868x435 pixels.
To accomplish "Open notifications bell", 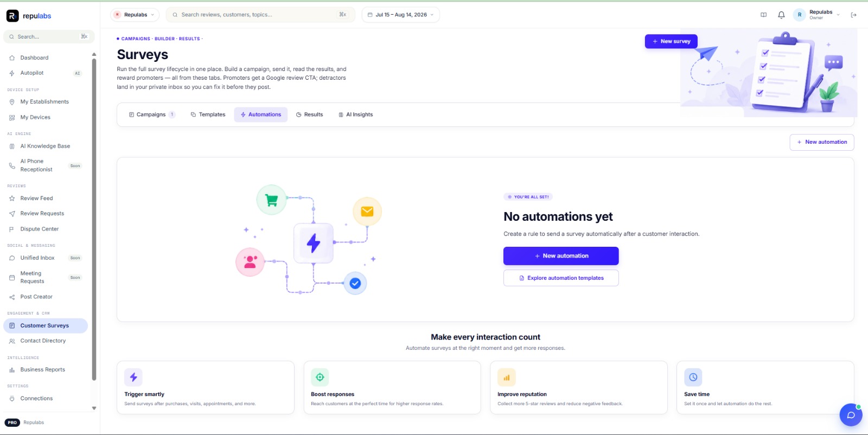I will (781, 15).
